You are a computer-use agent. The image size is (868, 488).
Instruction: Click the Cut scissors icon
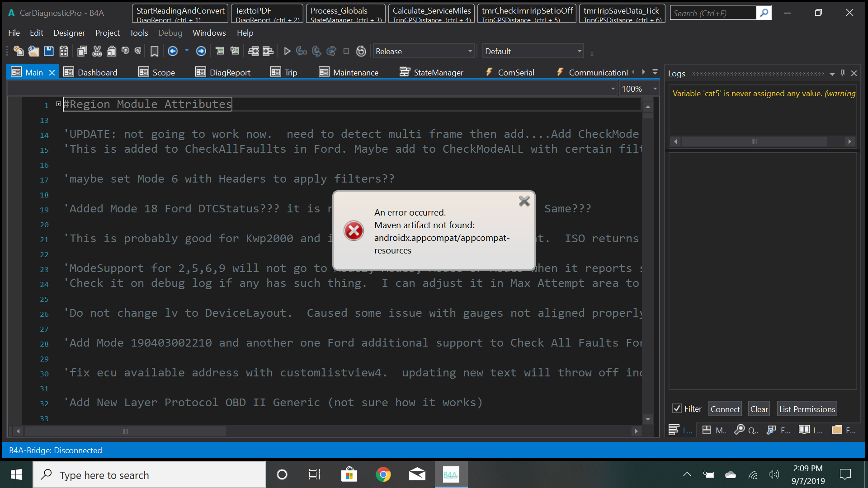click(x=97, y=51)
